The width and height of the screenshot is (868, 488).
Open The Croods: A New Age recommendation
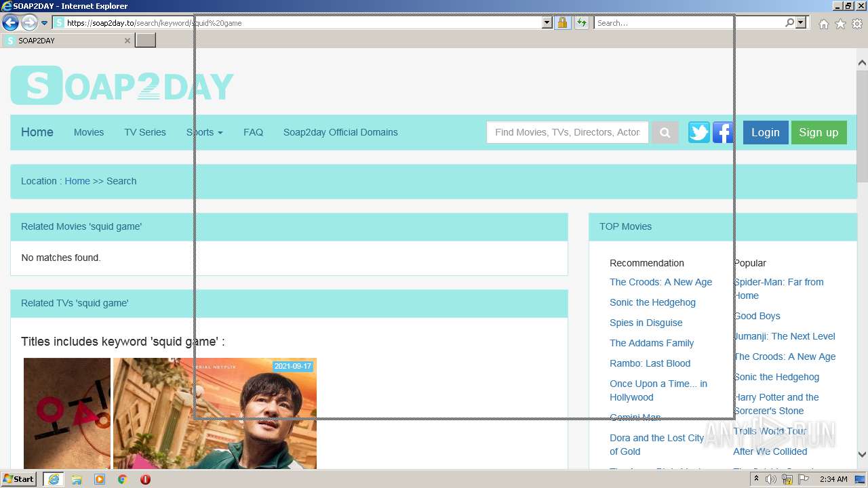click(660, 282)
